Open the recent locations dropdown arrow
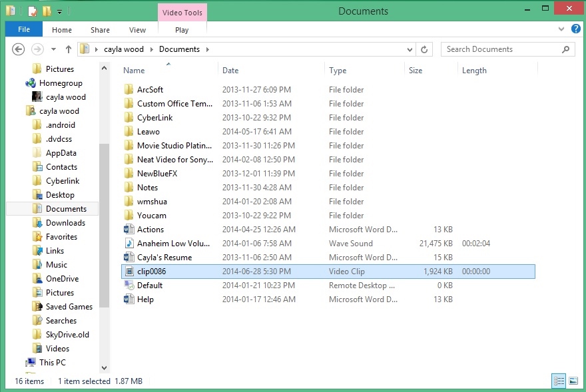Screen dimensions: 586x392 tap(53, 49)
